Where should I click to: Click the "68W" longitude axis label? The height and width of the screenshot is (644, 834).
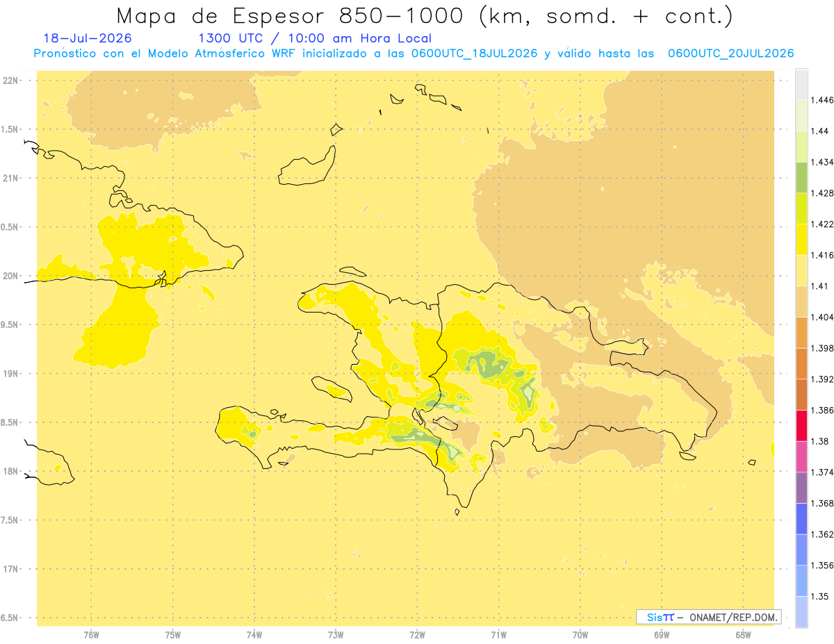[x=743, y=636]
